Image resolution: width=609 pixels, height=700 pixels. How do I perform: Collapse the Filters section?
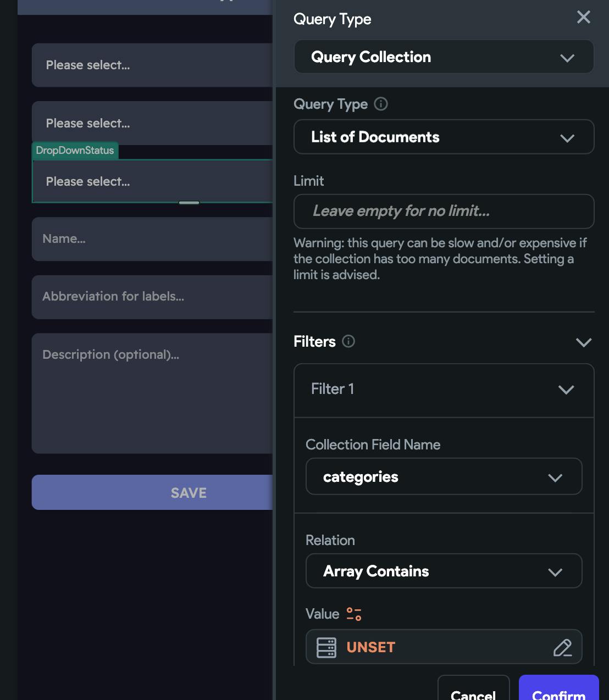583,342
